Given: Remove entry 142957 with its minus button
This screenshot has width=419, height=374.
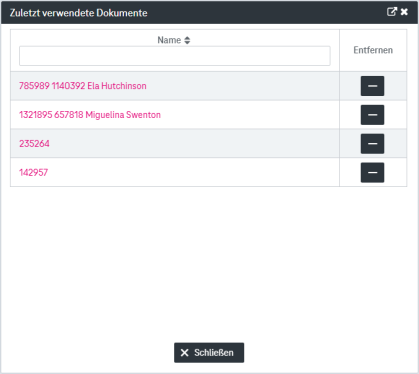Looking at the screenshot, I should tap(372, 173).
